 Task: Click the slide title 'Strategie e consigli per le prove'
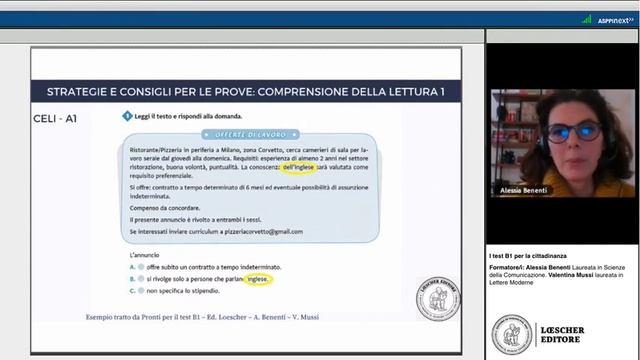[246, 92]
